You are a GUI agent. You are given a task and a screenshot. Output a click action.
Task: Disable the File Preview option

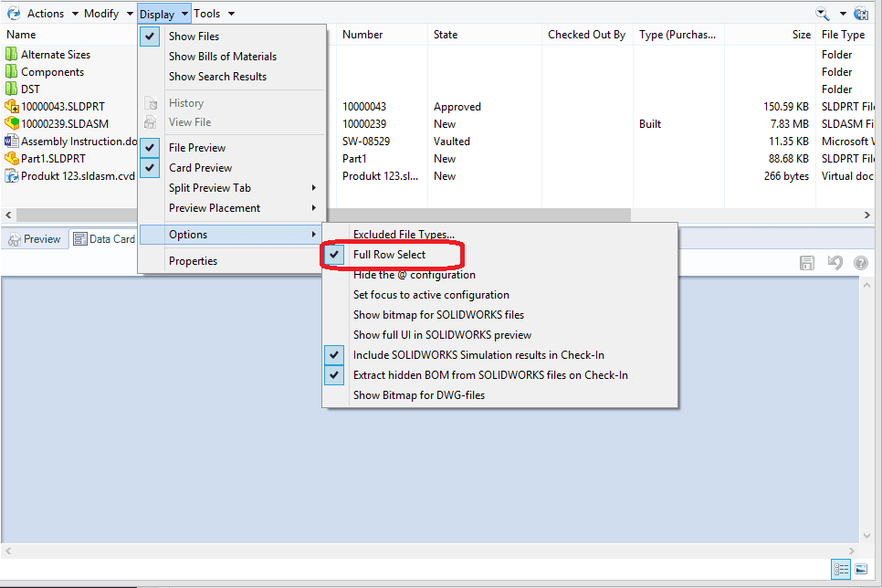point(197,148)
